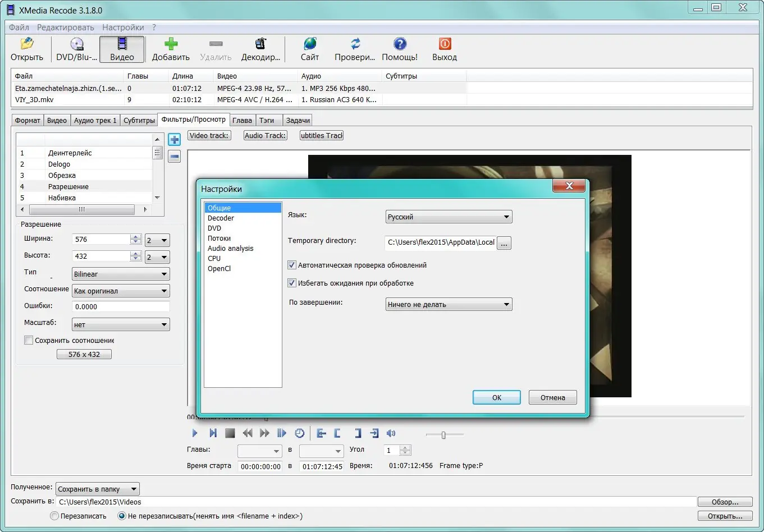This screenshot has width=764, height=532.
Task: Switch to the Формат tab
Action: 28,120
